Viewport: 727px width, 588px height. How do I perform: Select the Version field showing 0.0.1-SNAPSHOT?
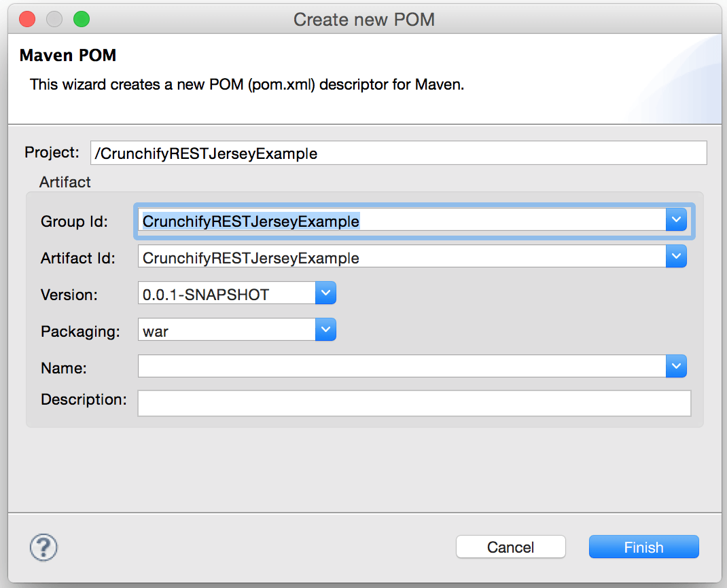(x=226, y=295)
